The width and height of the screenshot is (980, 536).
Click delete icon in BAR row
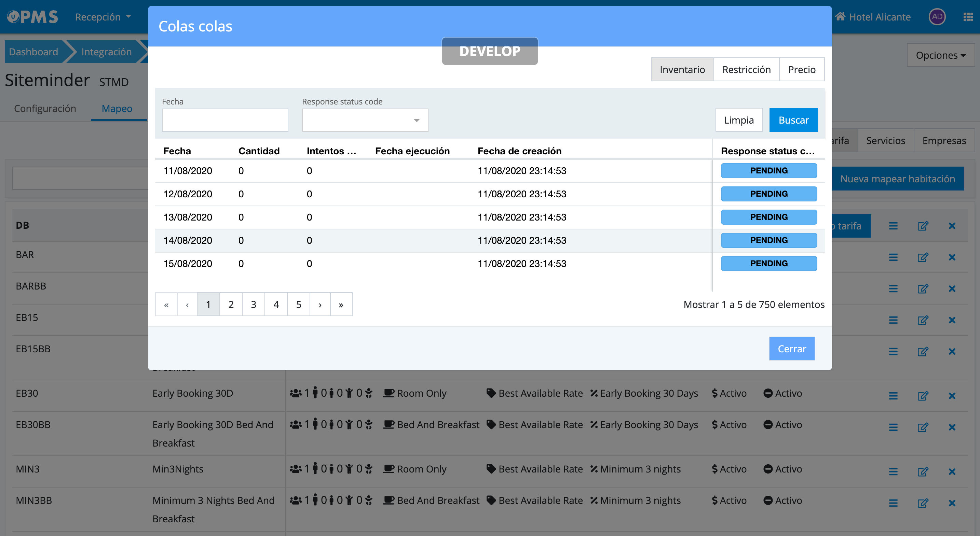point(952,257)
